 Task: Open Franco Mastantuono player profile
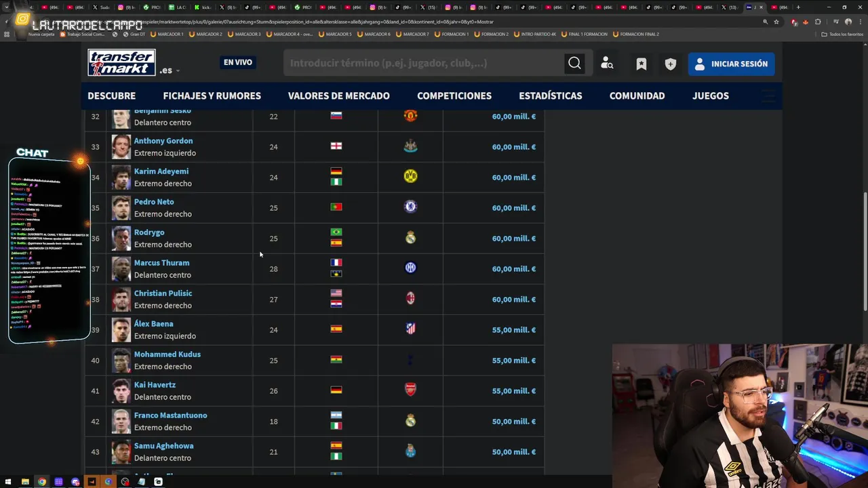[171, 415]
